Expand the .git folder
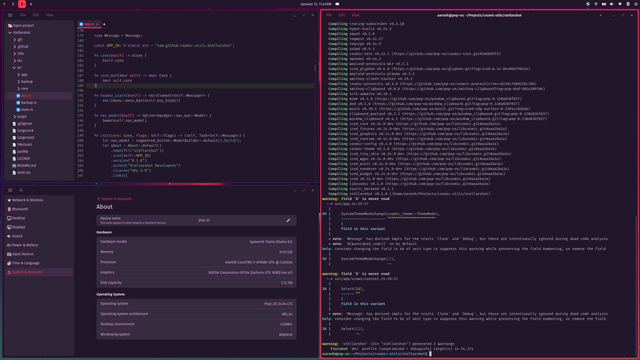Image resolution: width=640 pixels, height=360 pixels. click(x=15, y=40)
